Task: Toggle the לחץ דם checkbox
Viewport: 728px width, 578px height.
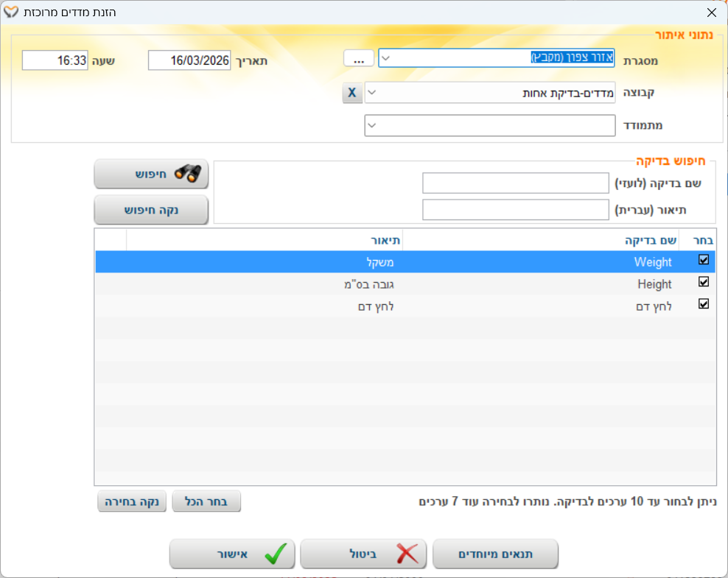Action: click(703, 304)
